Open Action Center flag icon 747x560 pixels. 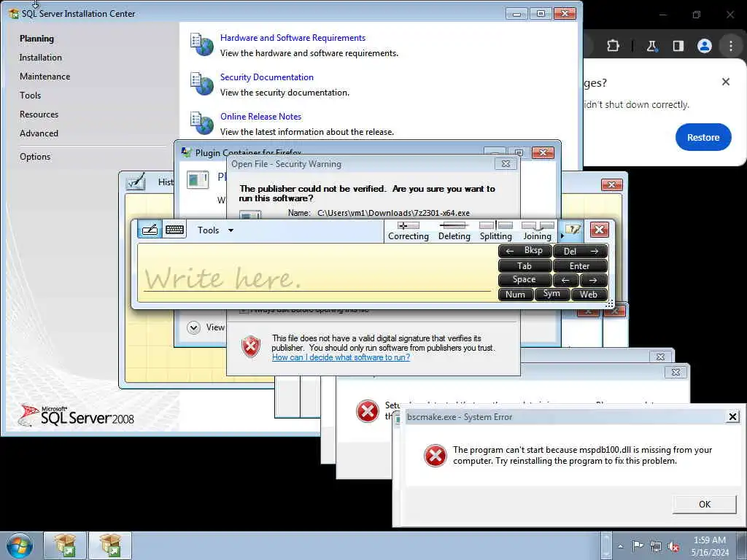pyautogui.click(x=638, y=546)
